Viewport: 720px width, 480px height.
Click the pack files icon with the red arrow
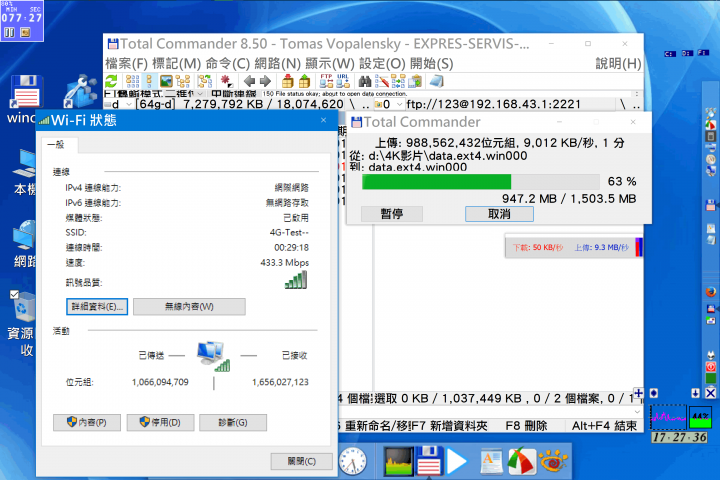click(288, 81)
